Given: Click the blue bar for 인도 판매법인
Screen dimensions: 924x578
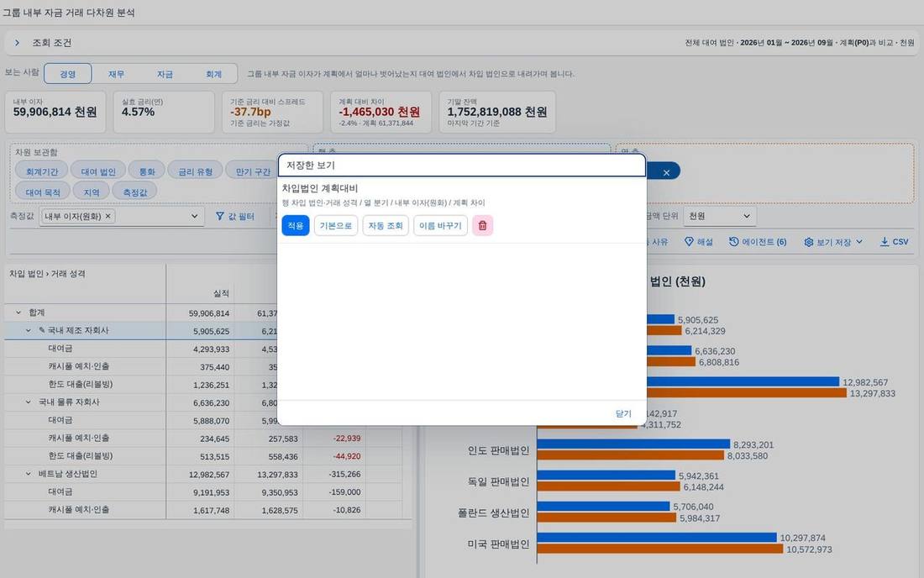Looking at the screenshot, I should point(633,444).
